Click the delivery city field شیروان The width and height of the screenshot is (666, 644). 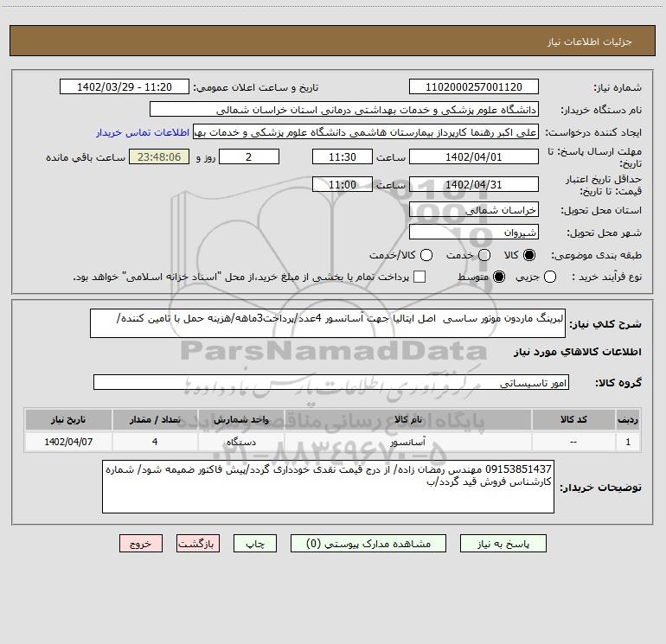coord(474,232)
